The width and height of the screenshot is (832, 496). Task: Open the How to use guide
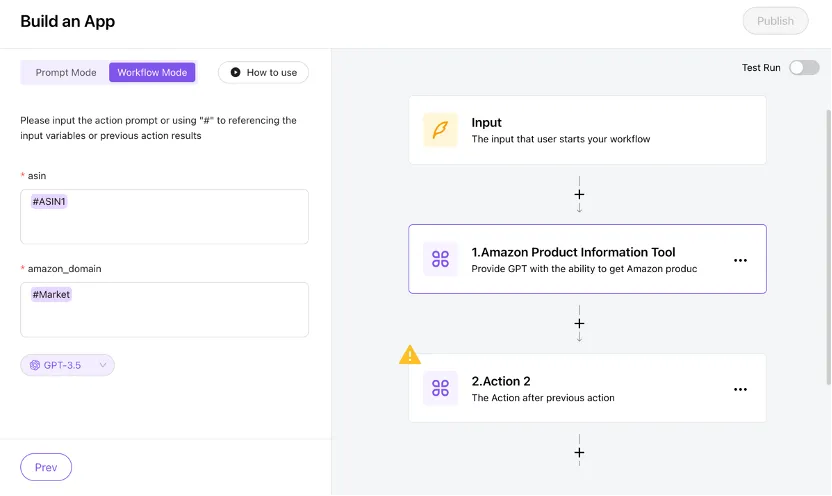263,73
